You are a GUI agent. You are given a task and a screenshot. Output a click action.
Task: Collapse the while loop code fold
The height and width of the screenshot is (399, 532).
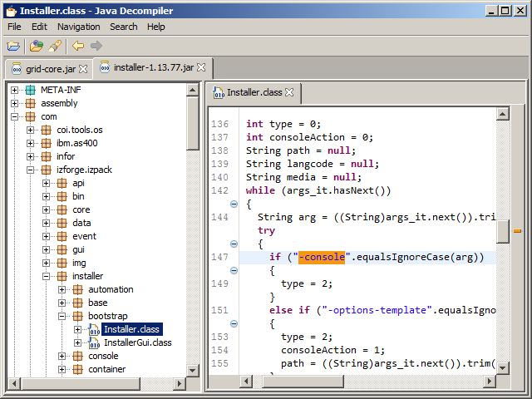click(234, 204)
